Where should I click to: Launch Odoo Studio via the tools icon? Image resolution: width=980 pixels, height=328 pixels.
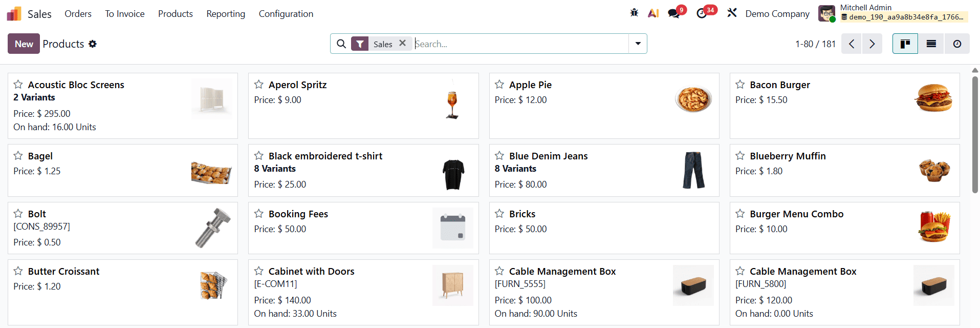[732, 13]
